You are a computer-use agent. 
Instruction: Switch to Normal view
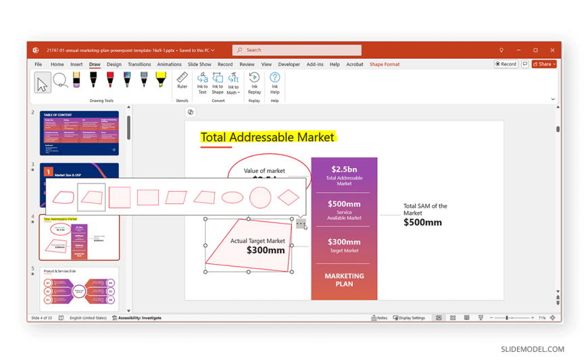(439, 318)
